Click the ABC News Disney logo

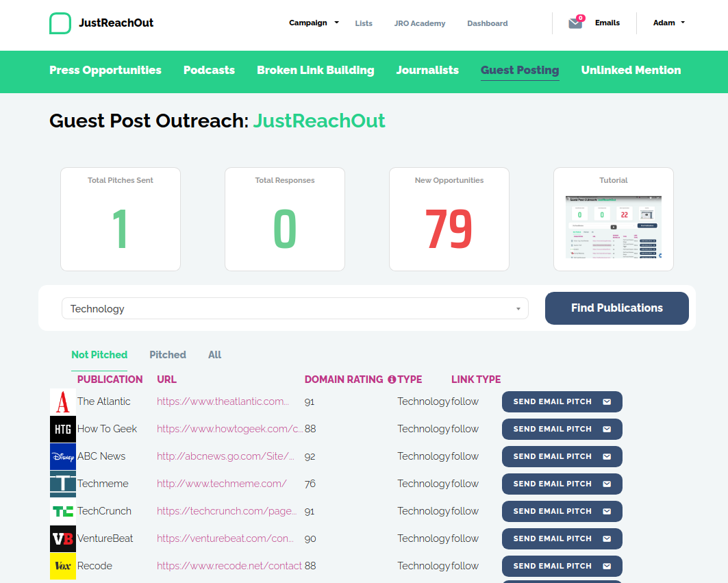(63, 457)
